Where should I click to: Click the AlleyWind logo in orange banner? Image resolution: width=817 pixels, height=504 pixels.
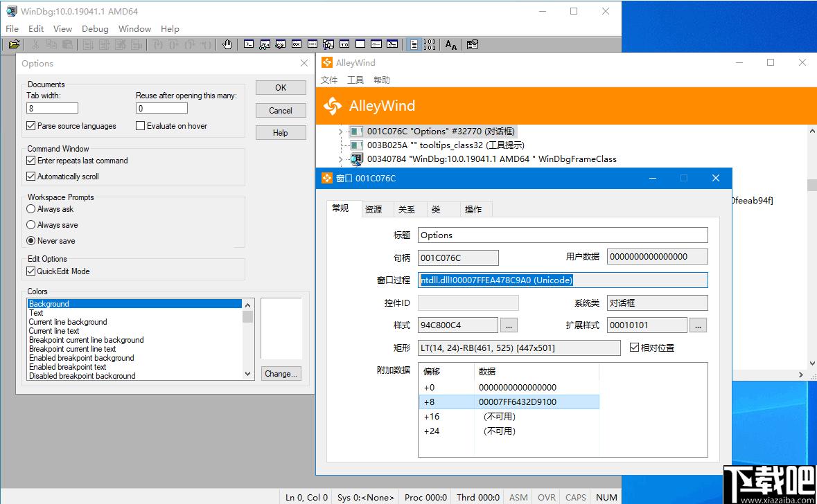click(x=333, y=106)
